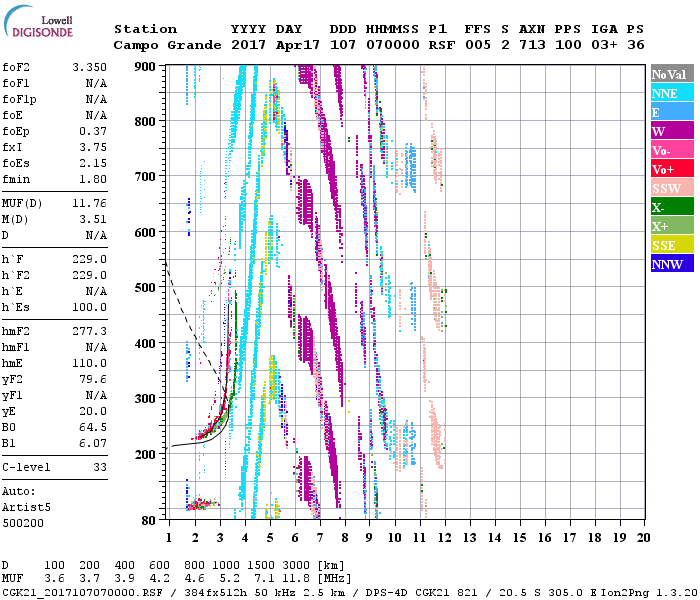
Task: Click the 200 km height axis label
Action: click(145, 454)
